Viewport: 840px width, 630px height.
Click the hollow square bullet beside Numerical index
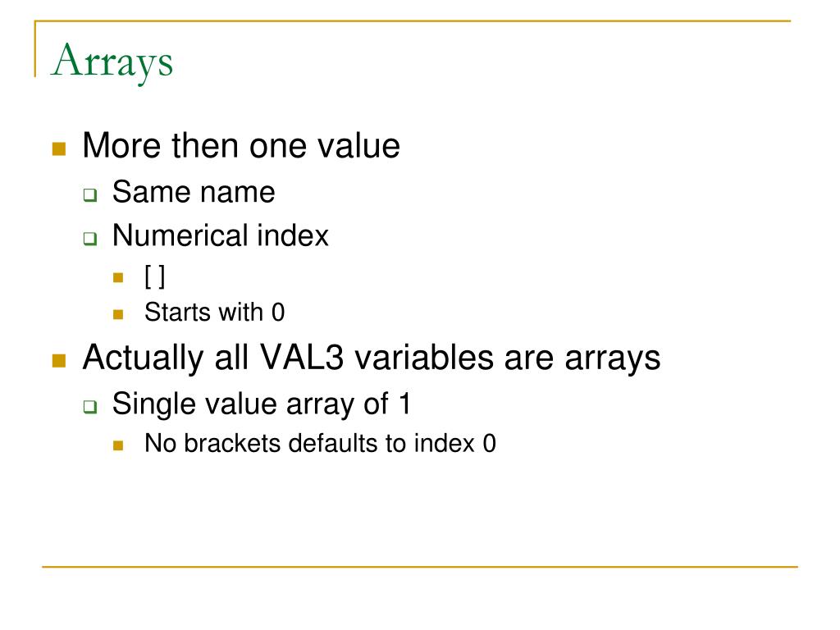(90, 239)
